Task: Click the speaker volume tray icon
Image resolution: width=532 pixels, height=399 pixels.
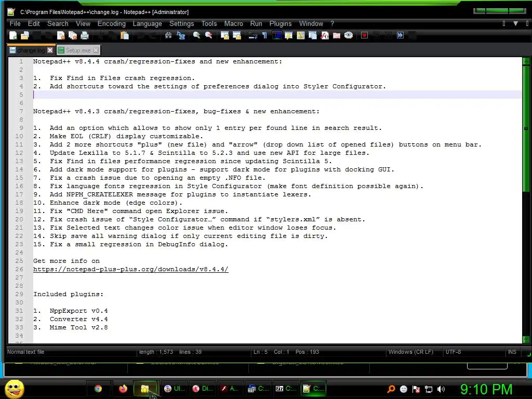Action: [441, 390]
